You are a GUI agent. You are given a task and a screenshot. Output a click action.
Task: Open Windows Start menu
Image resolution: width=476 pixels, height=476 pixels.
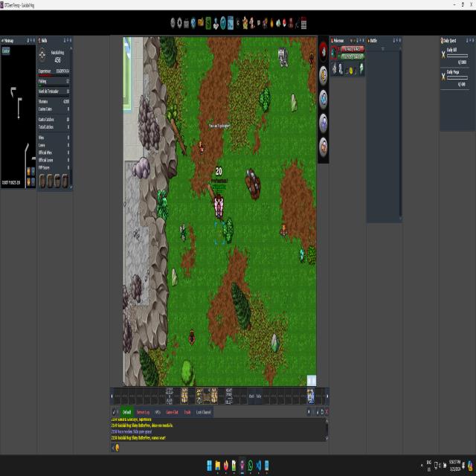[210, 466]
